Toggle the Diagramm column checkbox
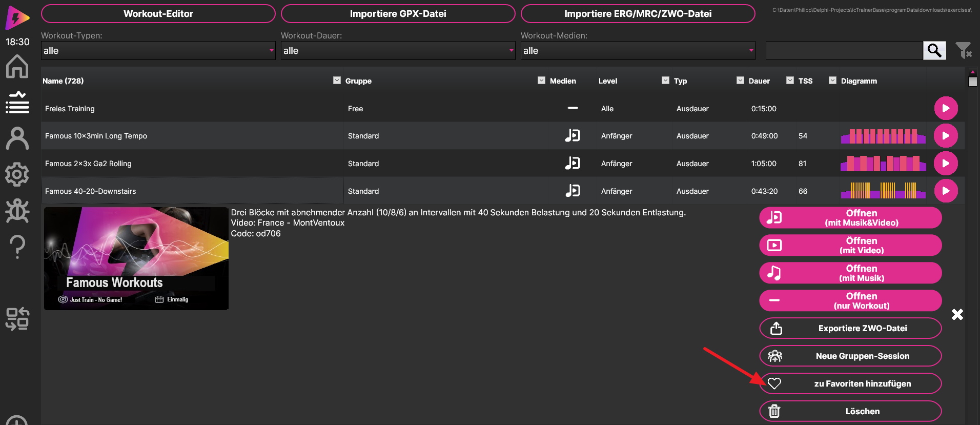Viewport: 980px width, 425px height. pyautogui.click(x=832, y=80)
